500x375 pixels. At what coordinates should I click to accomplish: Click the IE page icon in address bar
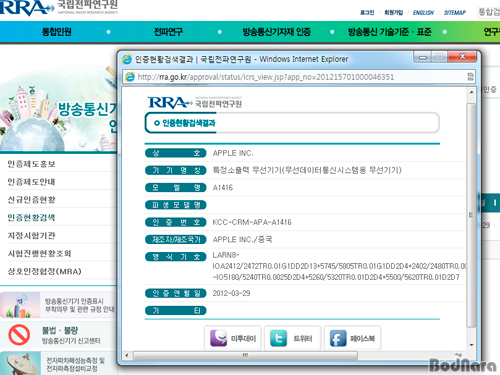[130, 77]
